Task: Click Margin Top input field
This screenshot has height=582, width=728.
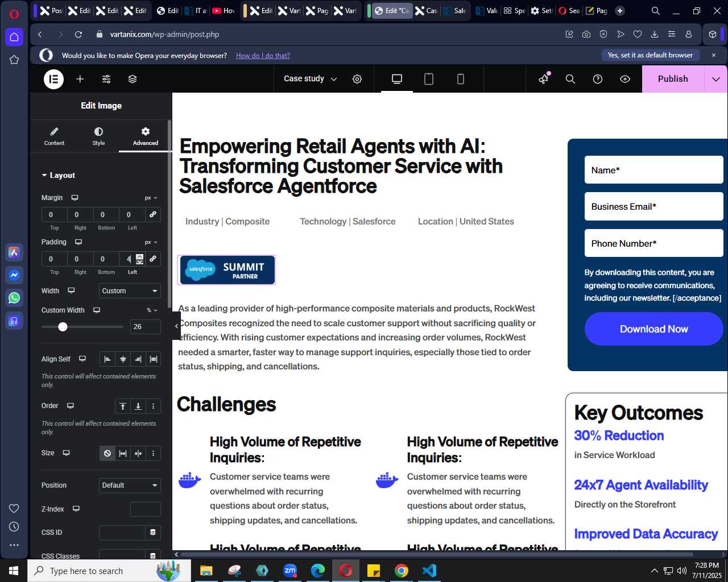Action: pos(54,214)
